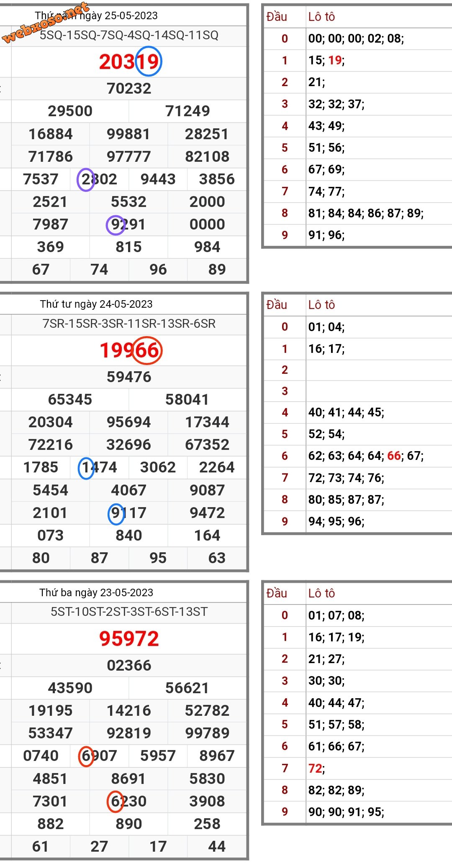Click the four-digit number 4067
The height and width of the screenshot is (868, 452).
tap(128, 490)
